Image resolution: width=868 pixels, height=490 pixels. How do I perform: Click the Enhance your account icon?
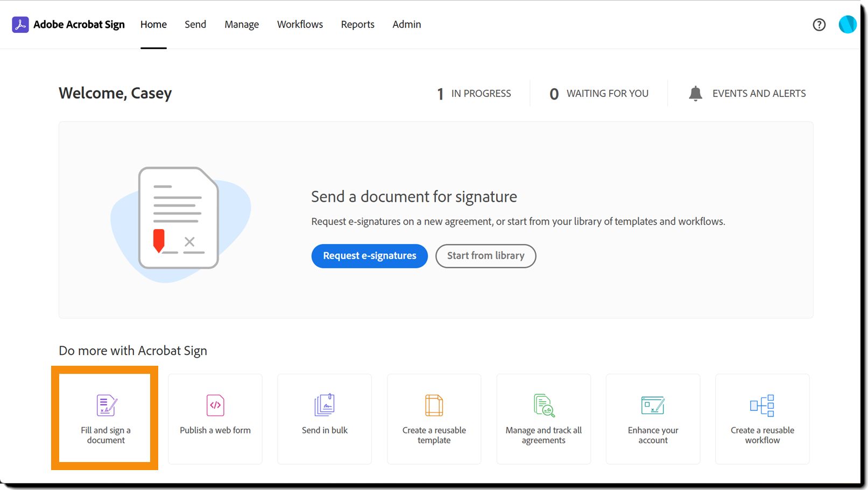tap(653, 406)
